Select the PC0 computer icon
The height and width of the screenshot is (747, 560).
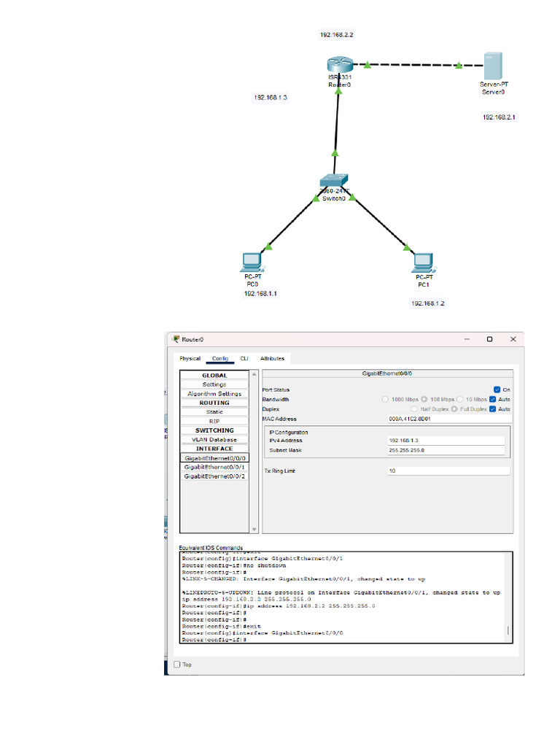(252, 263)
